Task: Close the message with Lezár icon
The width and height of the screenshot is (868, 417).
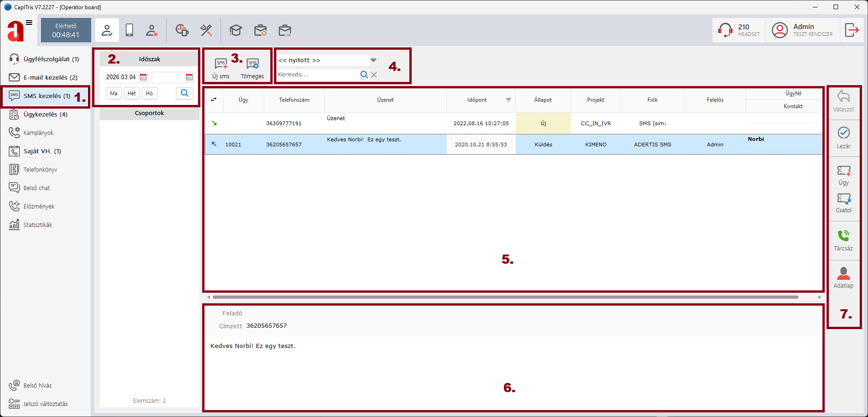Action: [843, 133]
